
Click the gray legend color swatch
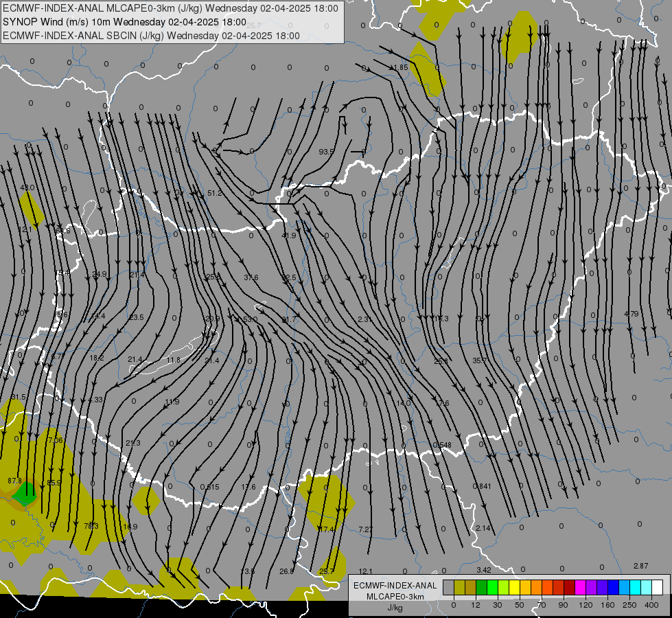(x=448, y=587)
